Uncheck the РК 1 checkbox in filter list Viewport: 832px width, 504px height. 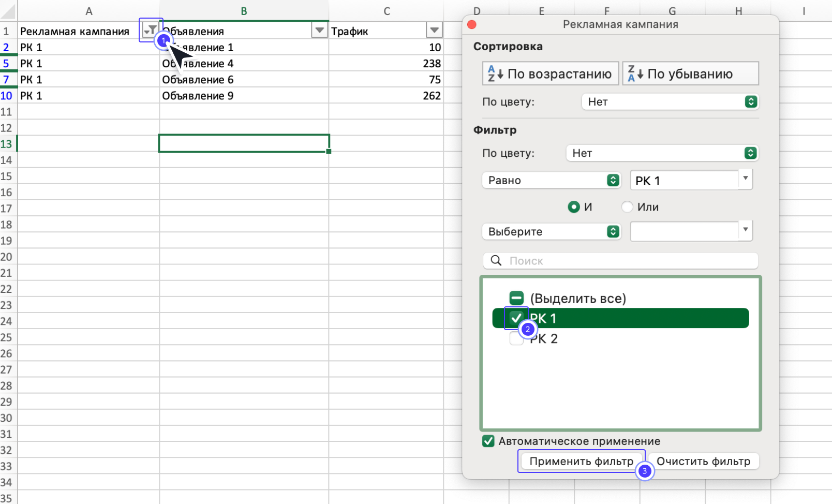pyautogui.click(x=516, y=318)
